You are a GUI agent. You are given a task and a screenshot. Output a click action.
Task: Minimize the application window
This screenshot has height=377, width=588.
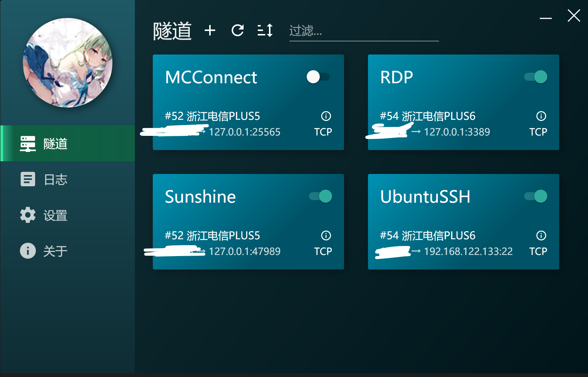pos(545,18)
